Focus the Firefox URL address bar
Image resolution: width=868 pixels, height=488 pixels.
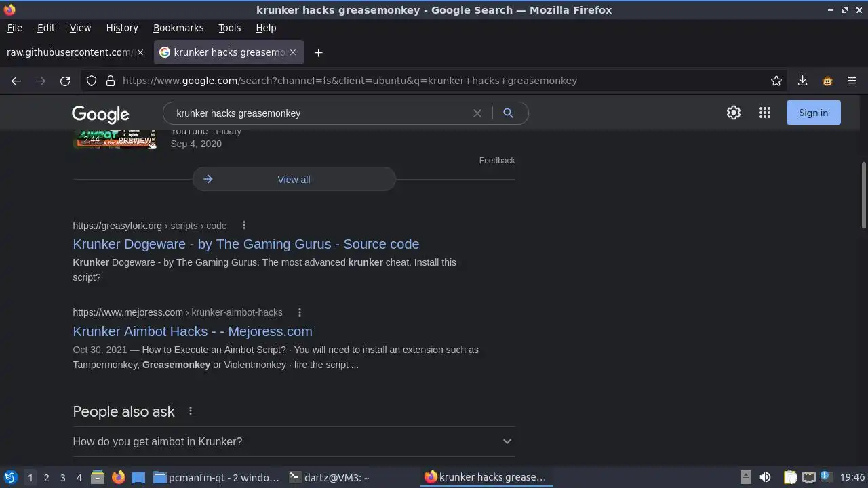click(x=434, y=81)
